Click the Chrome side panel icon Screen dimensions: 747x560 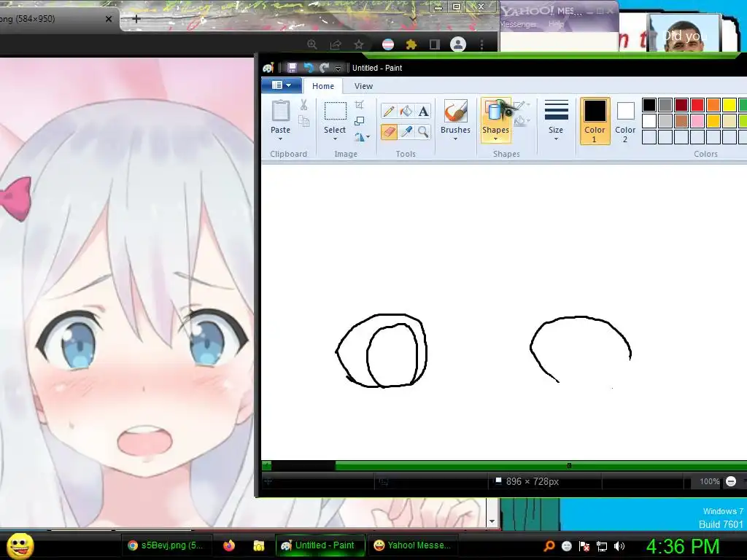pyautogui.click(x=435, y=44)
